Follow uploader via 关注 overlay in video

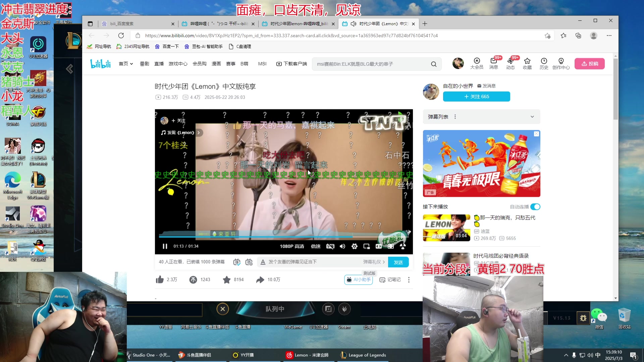[178, 121]
